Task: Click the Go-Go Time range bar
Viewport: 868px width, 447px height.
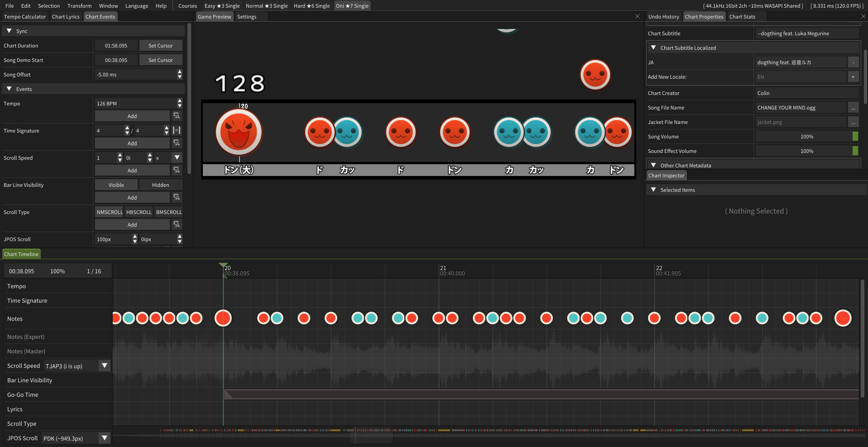Action: [541, 395]
